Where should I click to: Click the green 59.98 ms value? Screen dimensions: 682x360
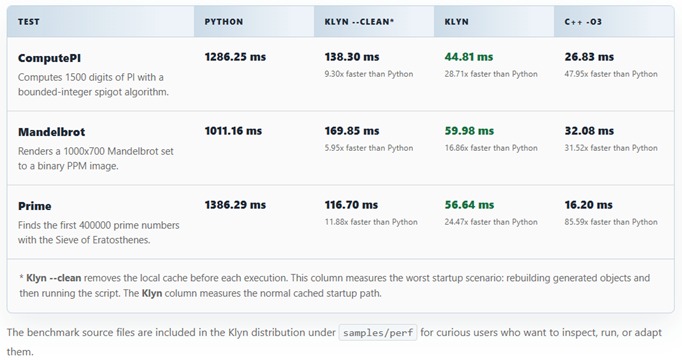pyautogui.click(x=469, y=131)
